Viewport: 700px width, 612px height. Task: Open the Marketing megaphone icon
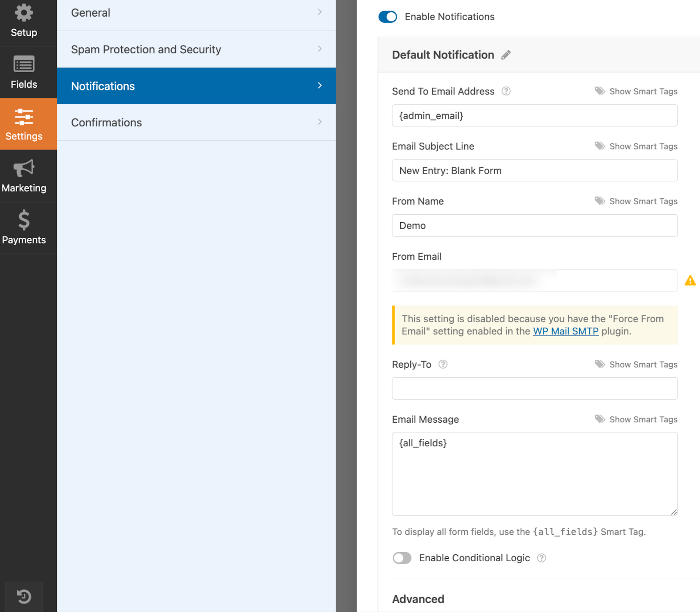click(24, 168)
